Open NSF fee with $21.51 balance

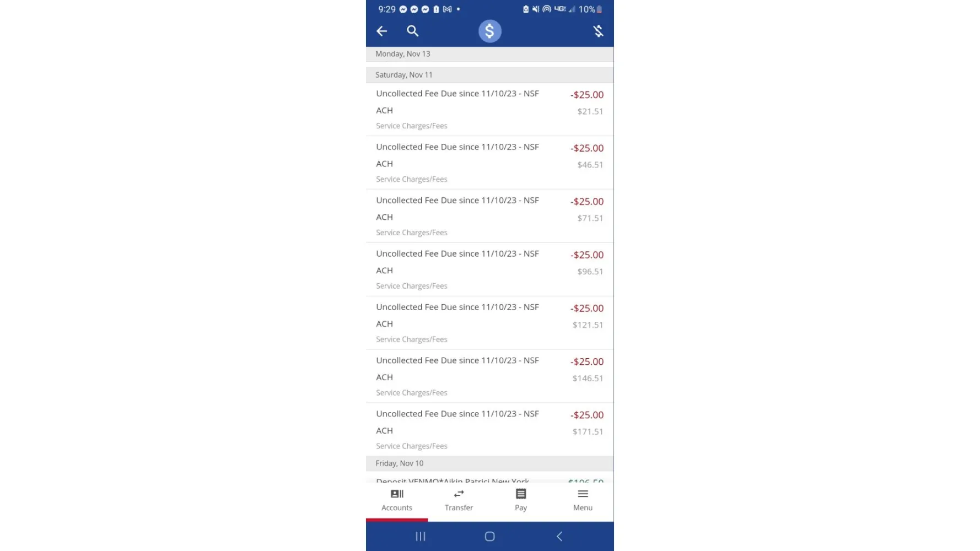point(489,109)
